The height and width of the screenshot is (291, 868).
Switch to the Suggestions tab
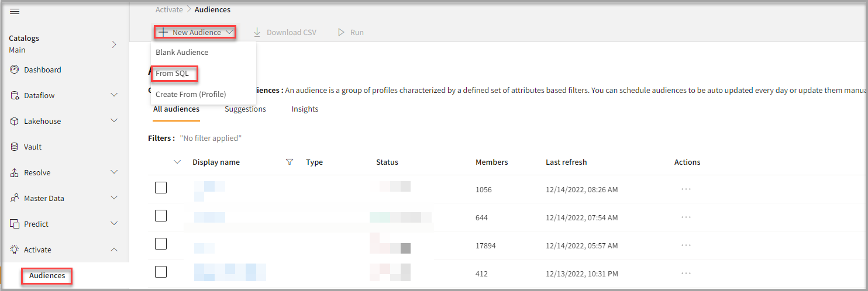coord(245,109)
